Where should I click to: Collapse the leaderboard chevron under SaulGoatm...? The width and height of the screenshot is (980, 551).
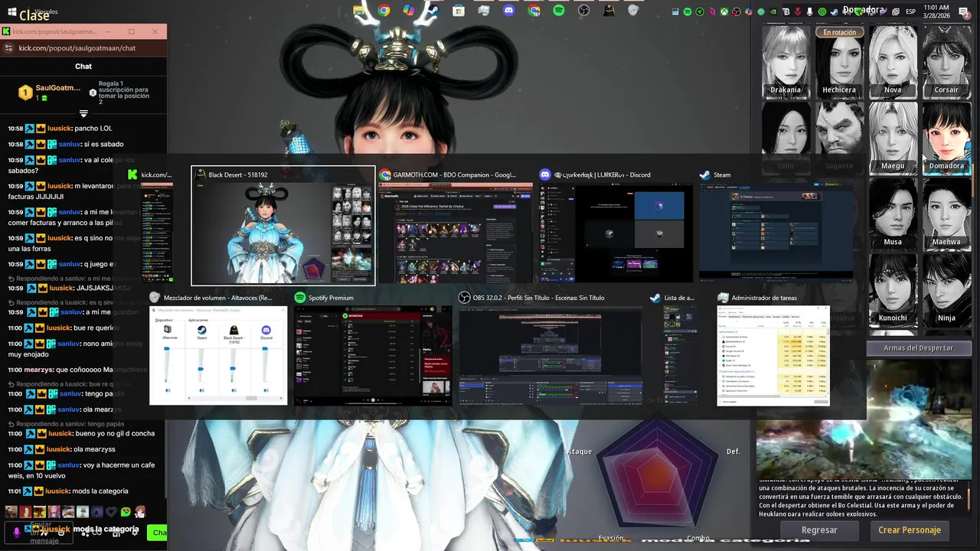[83, 114]
